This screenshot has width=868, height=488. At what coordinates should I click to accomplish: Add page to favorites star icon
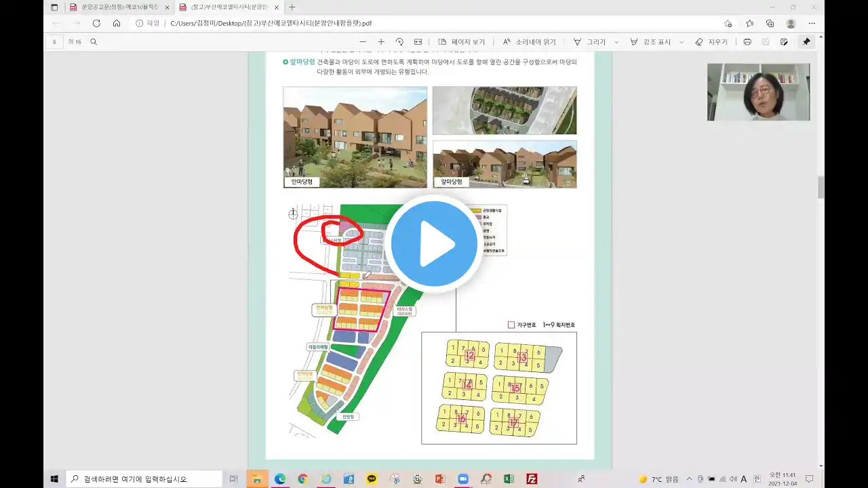(x=728, y=23)
